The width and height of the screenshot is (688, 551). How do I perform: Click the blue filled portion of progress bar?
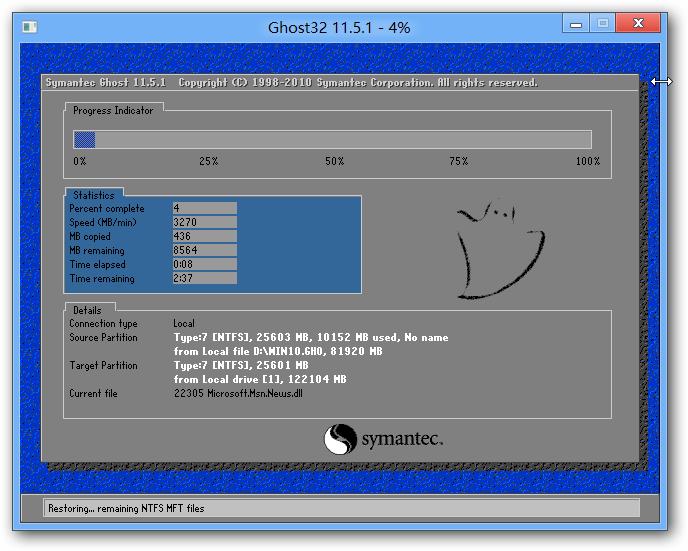coord(85,140)
